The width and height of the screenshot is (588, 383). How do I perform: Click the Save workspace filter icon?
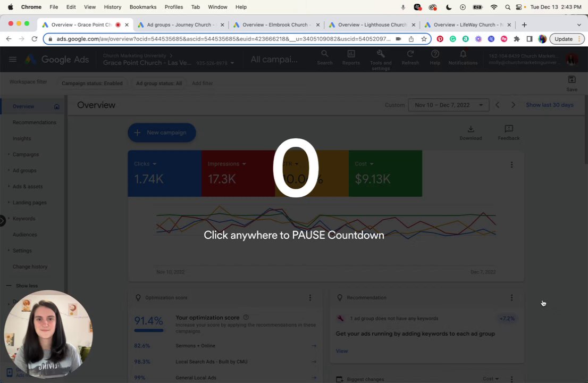572,80
